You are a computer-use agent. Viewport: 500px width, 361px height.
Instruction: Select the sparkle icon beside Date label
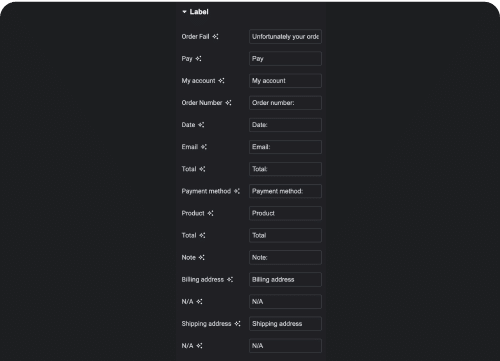[201, 125]
